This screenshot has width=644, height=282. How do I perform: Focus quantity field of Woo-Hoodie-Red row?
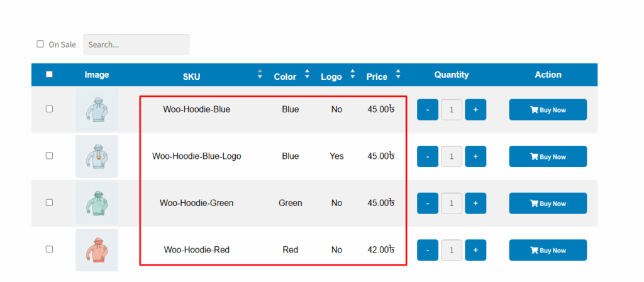pyautogui.click(x=452, y=250)
